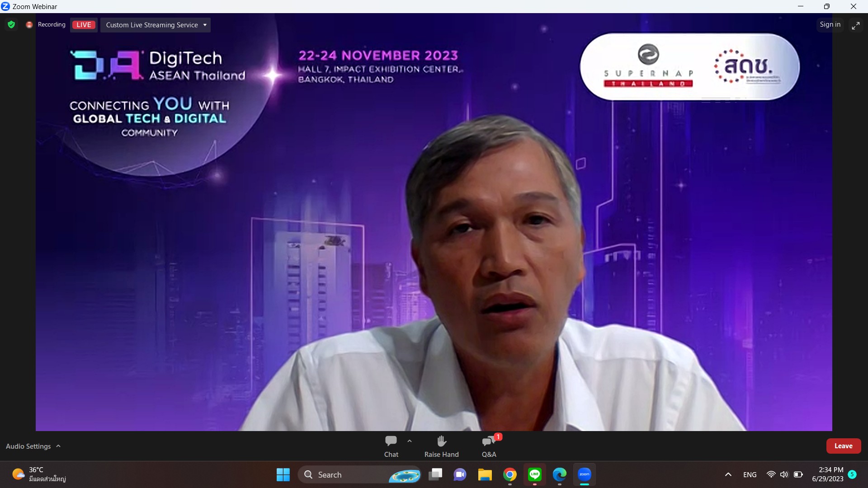Expand Custom Live Streaming Service dropdown
Image resolution: width=868 pixels, height=488 pixels.
pyautogui.click(x=205, y=25)
